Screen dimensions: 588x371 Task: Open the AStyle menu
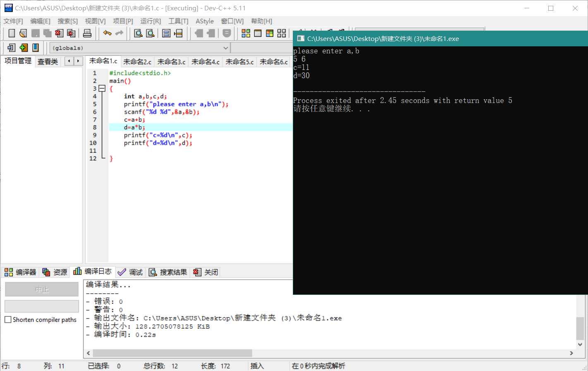(205, 21)
